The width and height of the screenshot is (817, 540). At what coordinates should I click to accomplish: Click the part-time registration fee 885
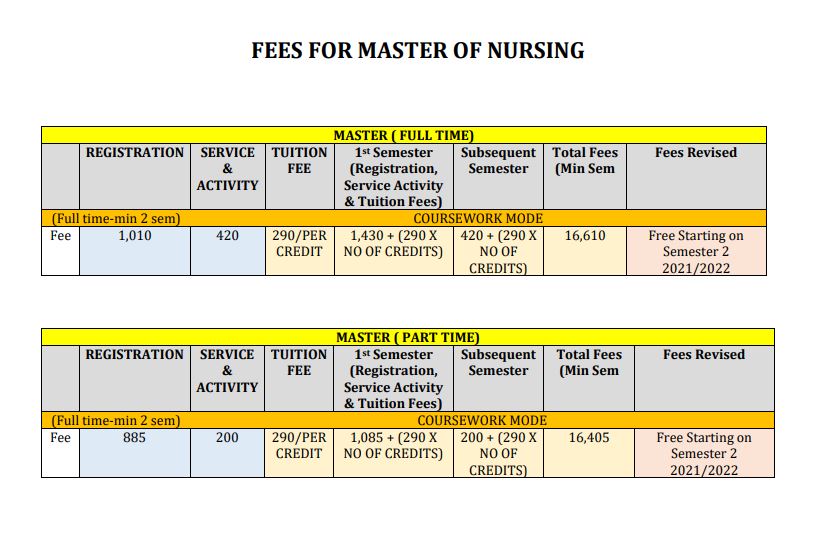coord(134,438)
